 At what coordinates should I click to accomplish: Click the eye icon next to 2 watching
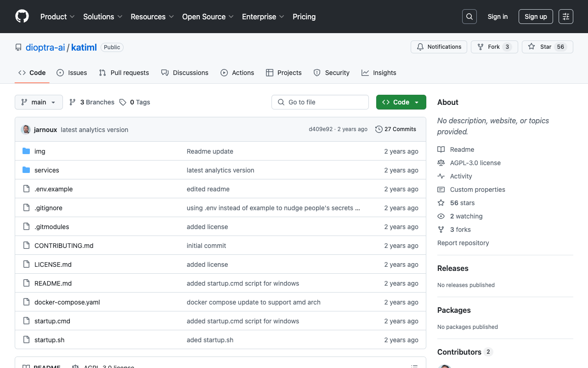441,216
